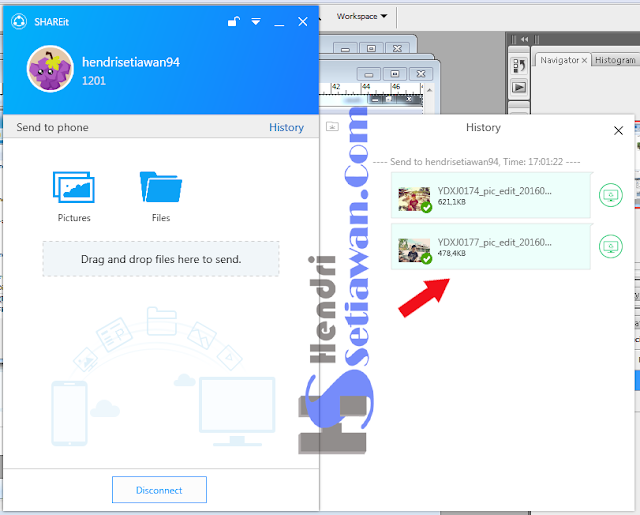The width and height of the screenshot is (640, 515).
Task: Close the Navigator tab with its x
Action: [584, 60]
